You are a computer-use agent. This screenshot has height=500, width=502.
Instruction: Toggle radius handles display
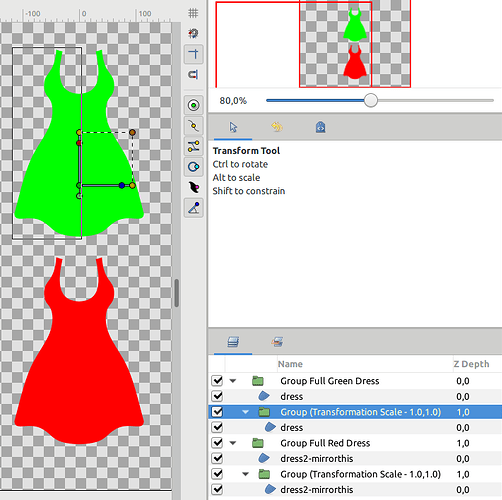pos(193,167)
